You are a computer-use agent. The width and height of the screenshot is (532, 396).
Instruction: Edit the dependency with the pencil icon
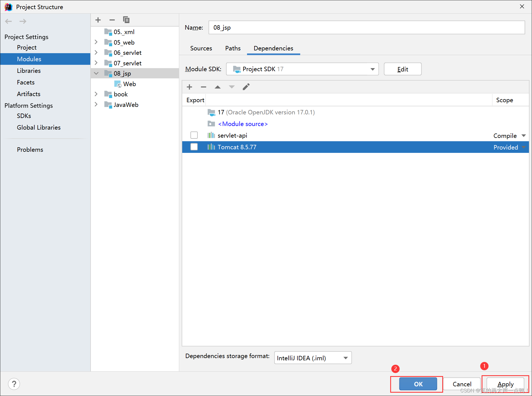tap(246, 87)
